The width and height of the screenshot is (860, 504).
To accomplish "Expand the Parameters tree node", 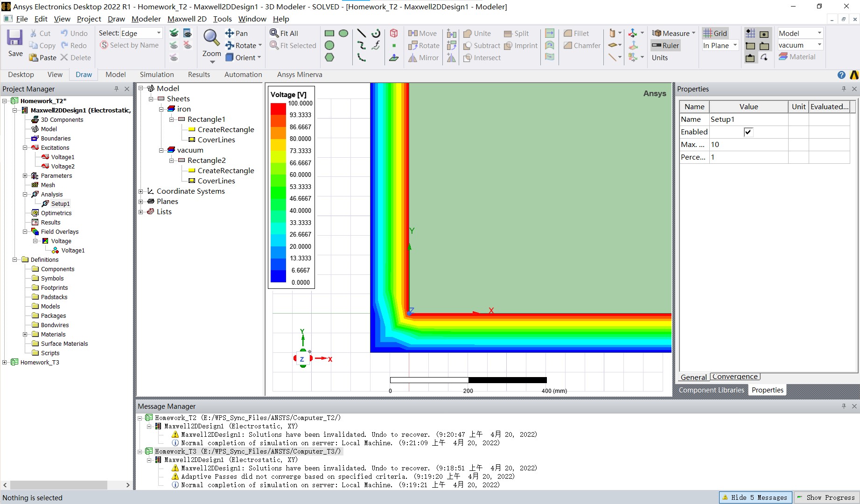I will click(x=25, y=175).
